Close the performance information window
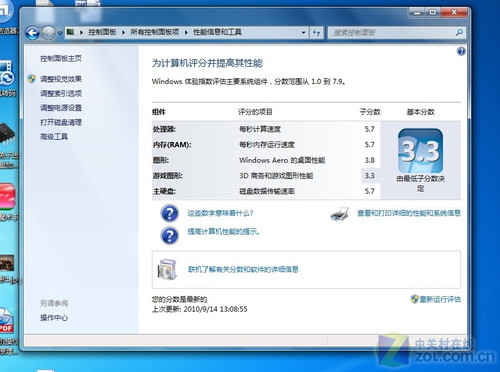The height and width of the screenshot is (372, 500). 454,12
